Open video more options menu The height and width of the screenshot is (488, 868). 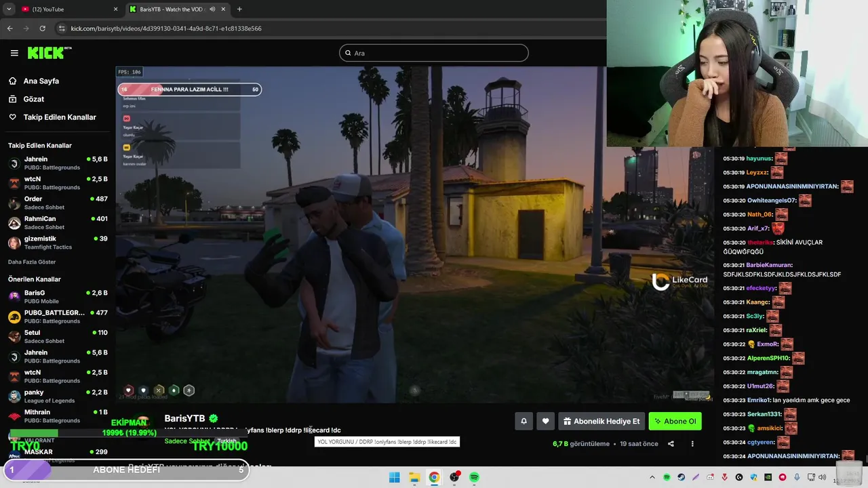[692, 444]
